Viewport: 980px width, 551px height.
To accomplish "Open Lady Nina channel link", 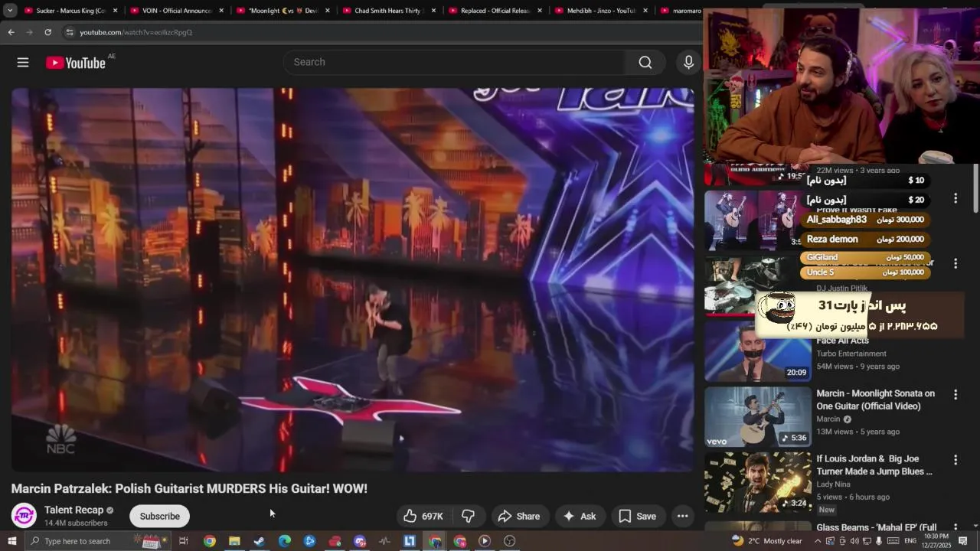I will click(x=833, y=484).
